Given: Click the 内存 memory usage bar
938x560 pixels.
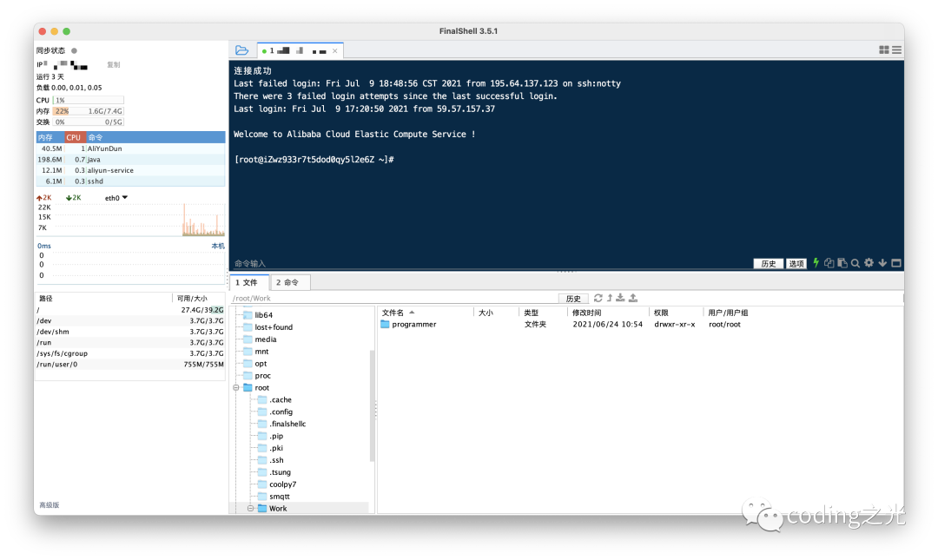Looking at the screenshot, I should (88, 111).
